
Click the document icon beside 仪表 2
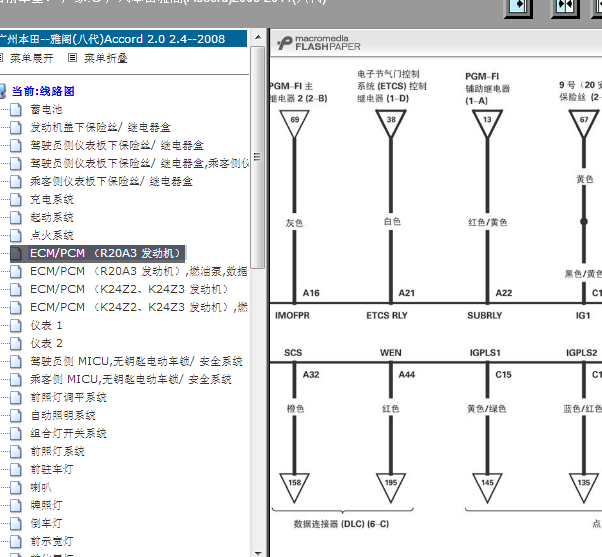click(16, 344)
